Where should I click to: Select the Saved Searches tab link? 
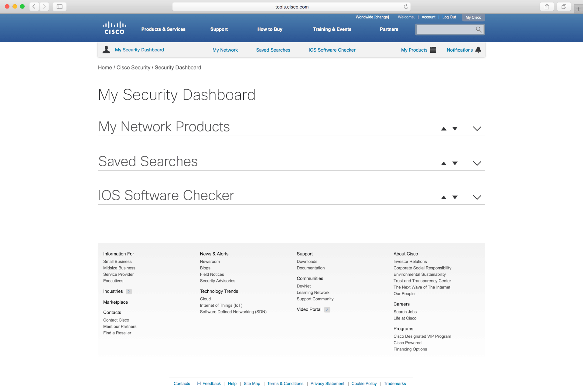click(x=273, y=50)
